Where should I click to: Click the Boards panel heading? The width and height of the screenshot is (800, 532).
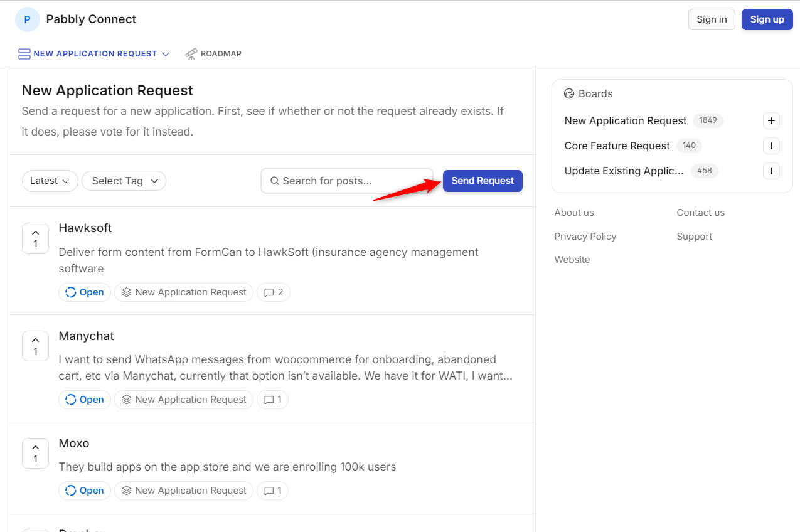[588, 93]
